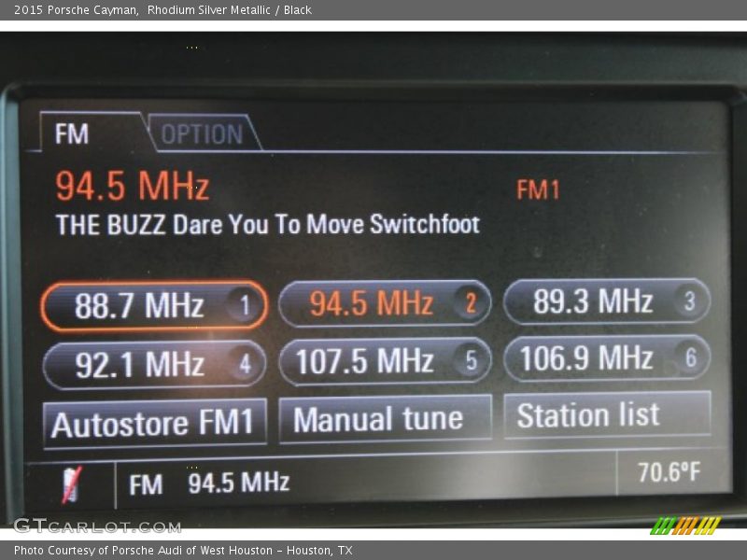
Task: Tap the large orange 94.5 MHz frequency
Action: pyautogui.click(x=133, y=186)
